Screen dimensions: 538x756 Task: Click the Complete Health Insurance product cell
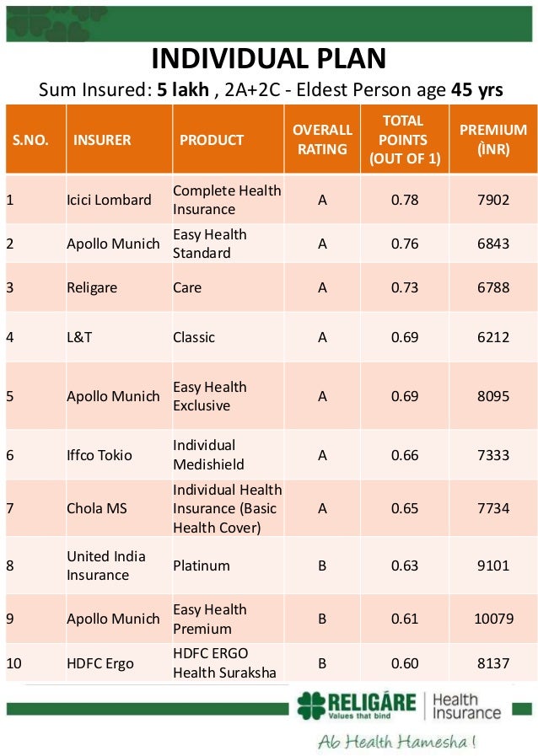226,200
